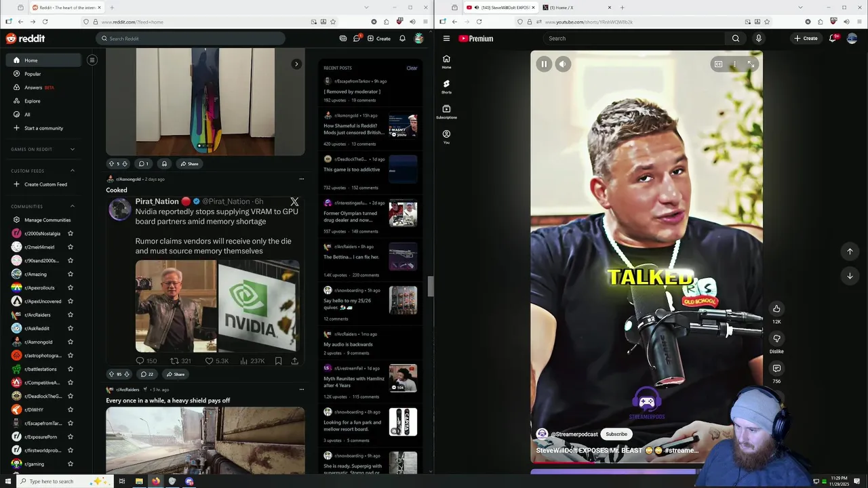This screenshot has width=868, height=488.
Task: Favorite r/ArcRaiders with star
Action: pos(70,314)
